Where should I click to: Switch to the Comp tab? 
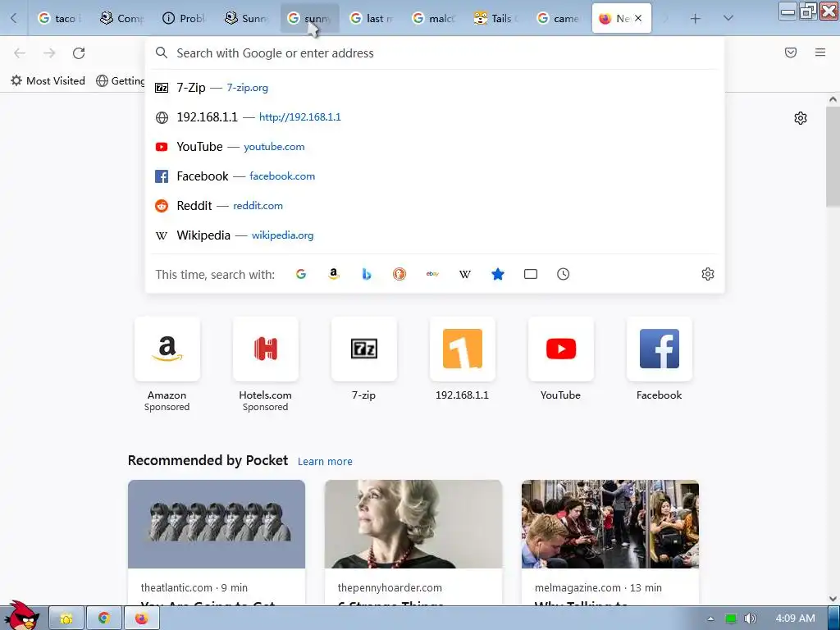click(x=121, y=18)
